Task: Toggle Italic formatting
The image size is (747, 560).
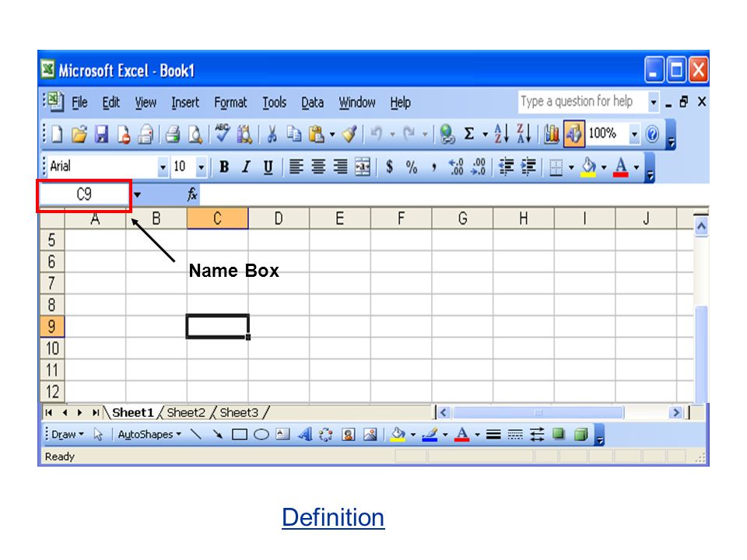Action: click(246, 166)
